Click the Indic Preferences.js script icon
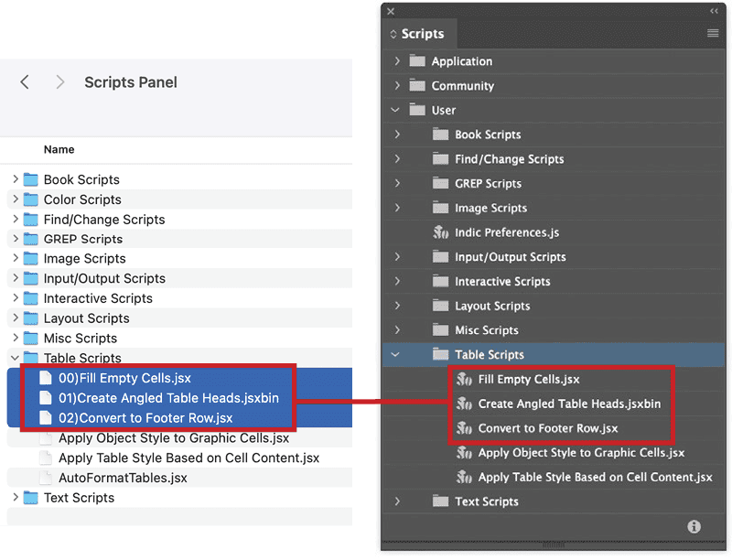Screen dimensions: 732x560 tap(441, 232)
